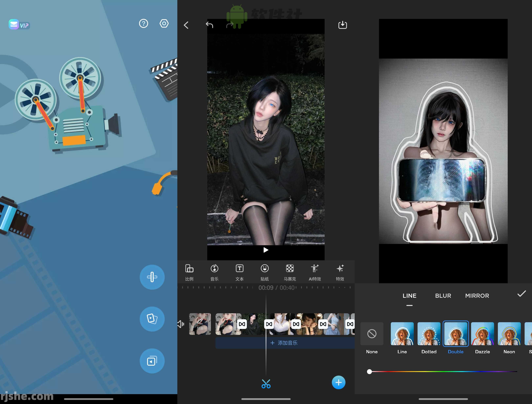Open the 比例 aspect ratio tool
This screenshot has height=404, width=532.
(189, 272)
